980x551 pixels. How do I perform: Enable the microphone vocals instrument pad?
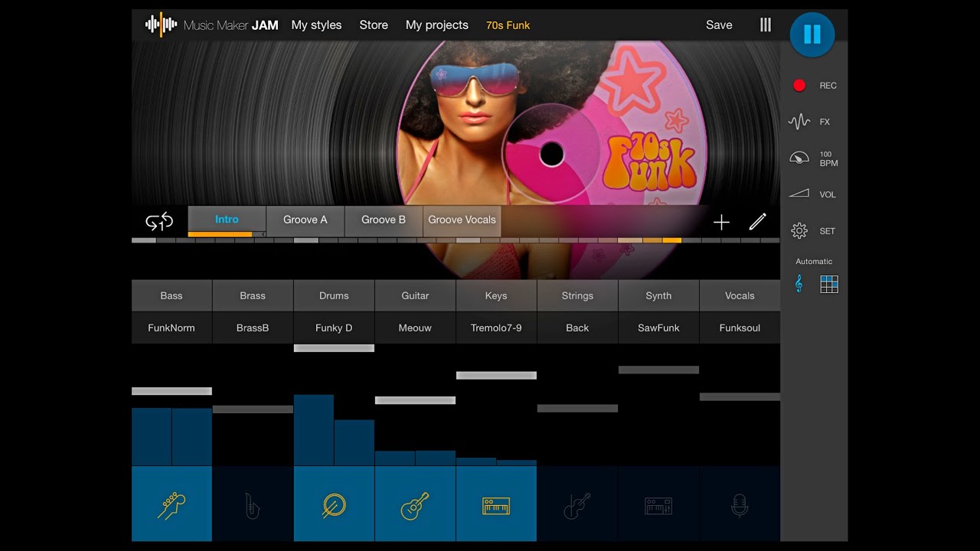click(x=740, y=504)
